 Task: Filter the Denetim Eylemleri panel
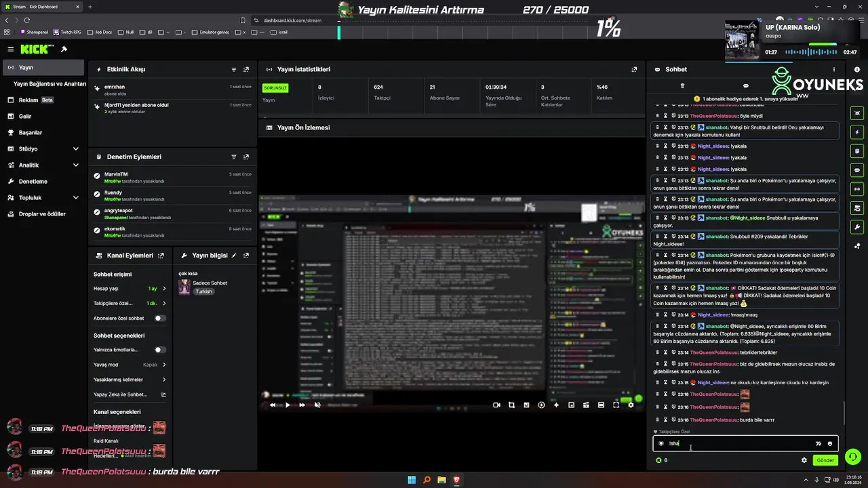[x=234, y=157]
